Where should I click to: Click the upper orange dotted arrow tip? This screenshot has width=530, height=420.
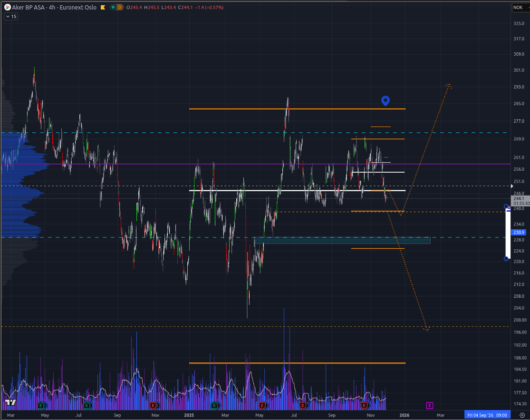click(x=449, y=86)
